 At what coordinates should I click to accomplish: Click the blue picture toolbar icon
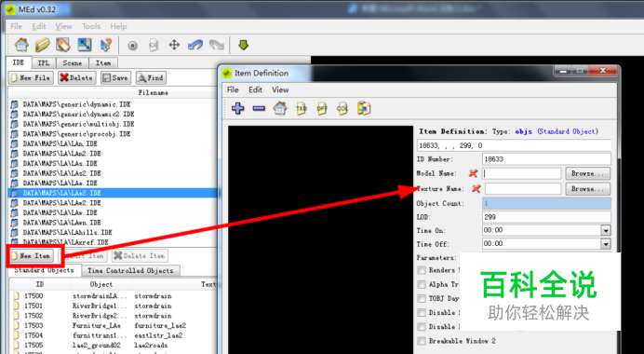(x=85, y=45)
